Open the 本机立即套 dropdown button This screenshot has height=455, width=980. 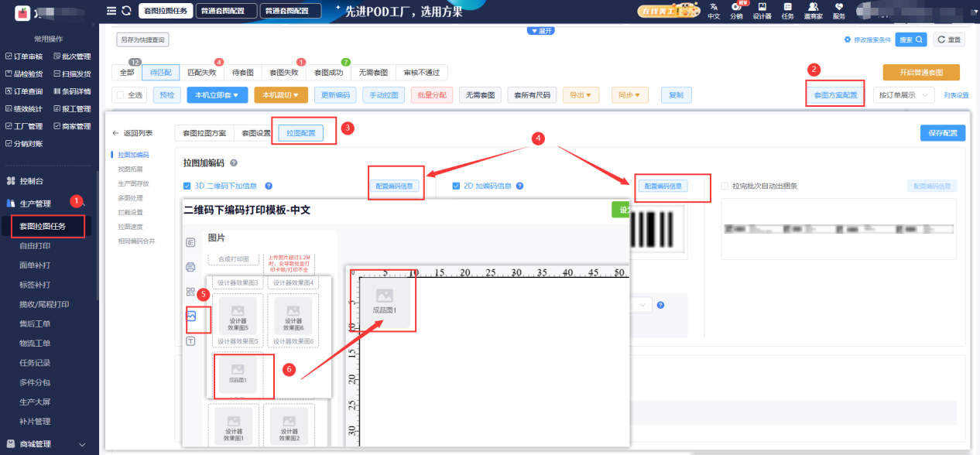coord(218,95)
